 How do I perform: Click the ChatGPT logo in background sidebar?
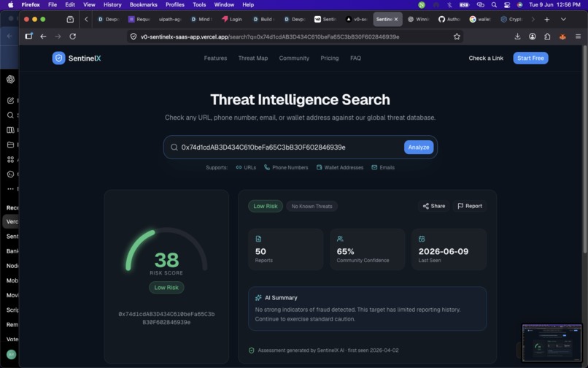[x=10, y=80]
